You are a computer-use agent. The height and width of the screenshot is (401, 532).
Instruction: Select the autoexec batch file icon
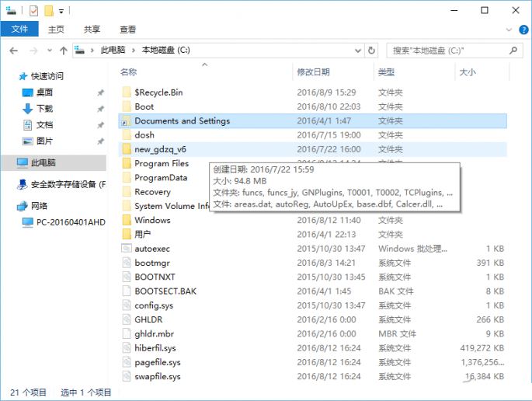point(127,249)
